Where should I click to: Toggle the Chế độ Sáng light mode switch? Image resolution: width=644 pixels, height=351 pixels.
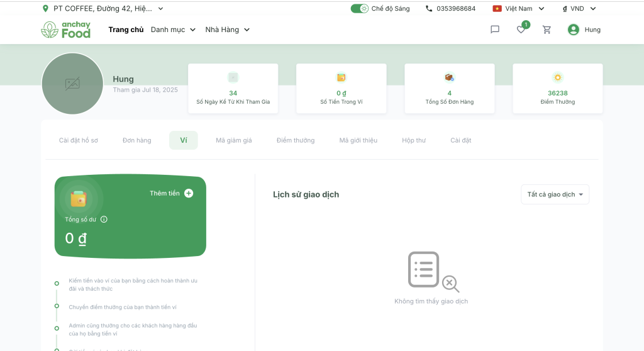coord(360,9)
